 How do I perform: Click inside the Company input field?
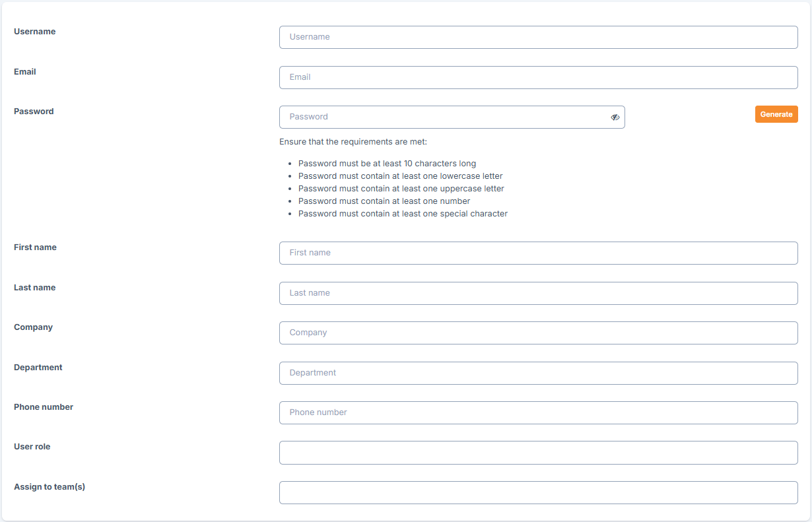coord(539,333)
